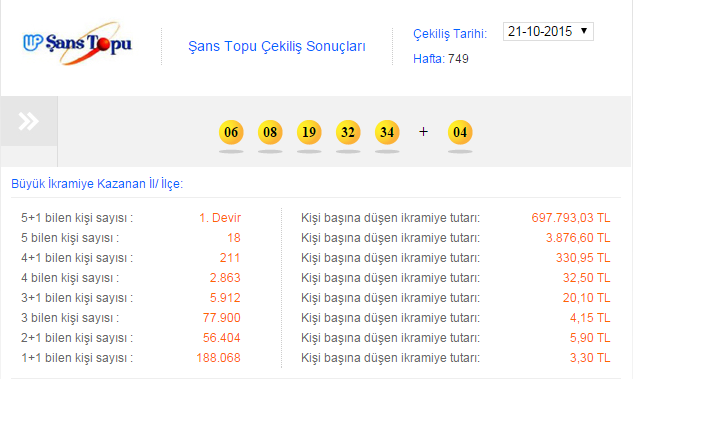Click the 20,10 TL prize amount
This screenshot has height=421, width=713.
[587, 298]
